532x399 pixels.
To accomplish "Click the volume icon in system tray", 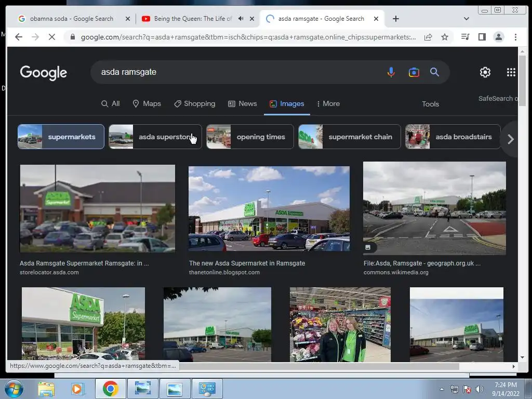I will click(x=479, y=389).
